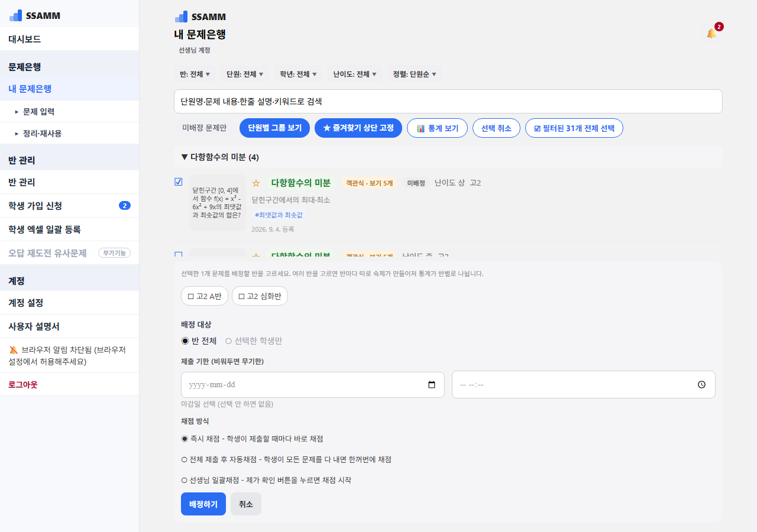This screenshot has width=757, height=532.
Task: Open the 정렬: 단원순 dropdown
Action: point(415,74)
